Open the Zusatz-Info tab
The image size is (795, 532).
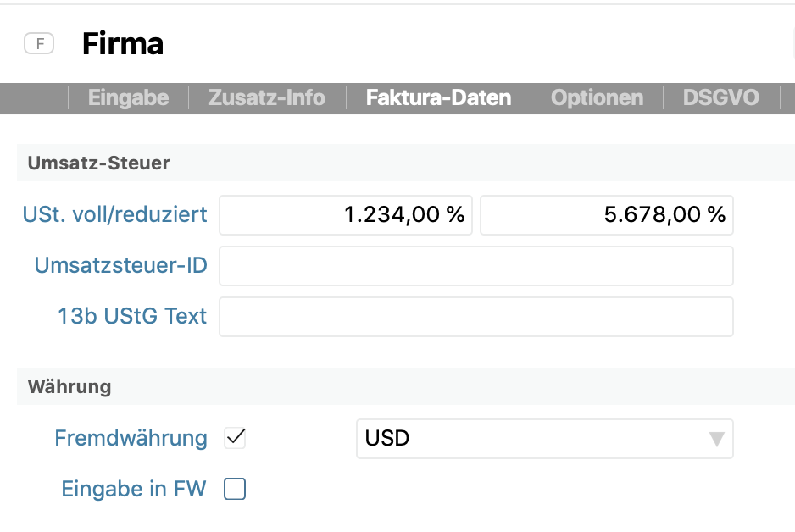click(x=267, y=98)
